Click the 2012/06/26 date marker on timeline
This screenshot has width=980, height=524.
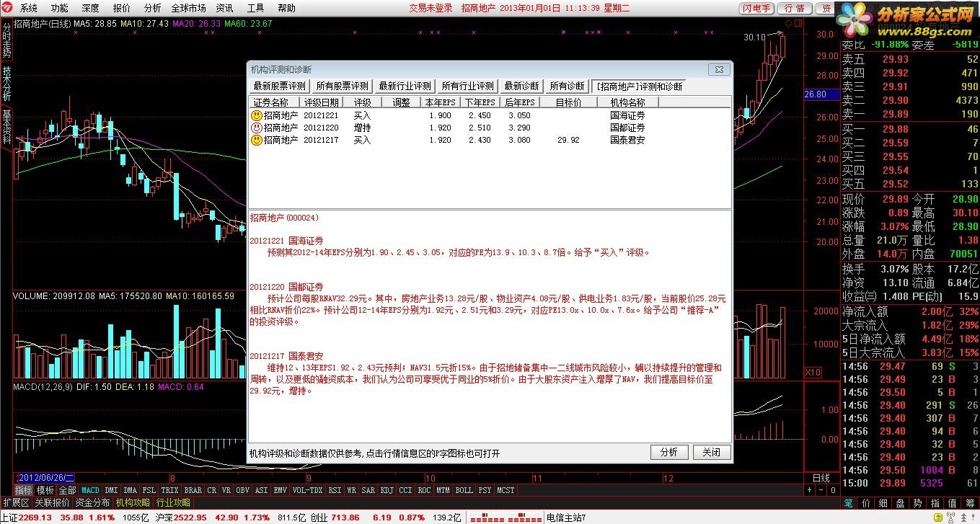[46, 478]
